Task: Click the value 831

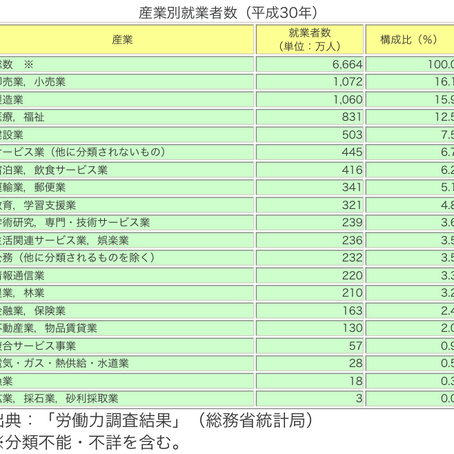Action: coord(352,117)
